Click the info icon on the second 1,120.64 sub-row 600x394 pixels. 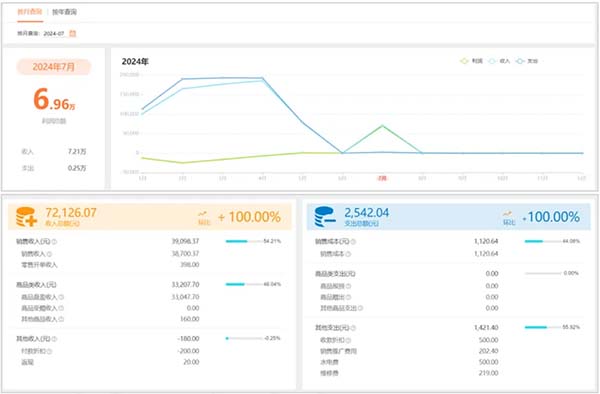coord(348,254)
